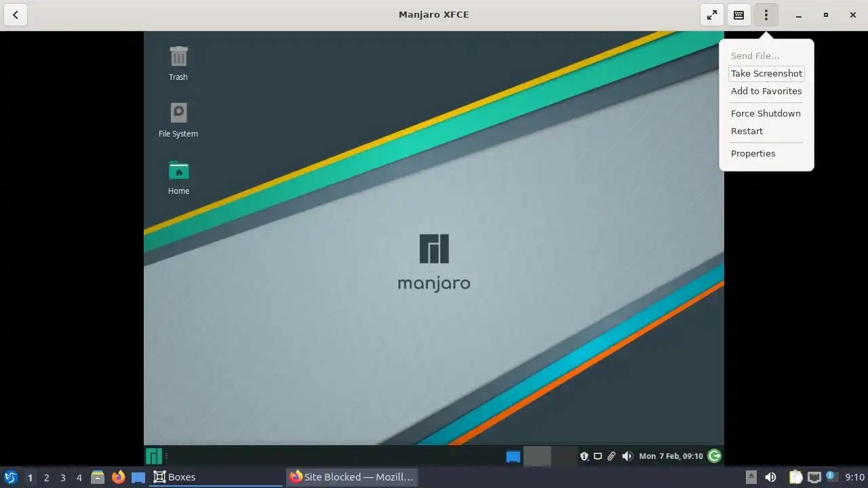Viewport: 868px width, 488px height.
Task: Open the Home folder desktop icon
Action: pos(178,177)
